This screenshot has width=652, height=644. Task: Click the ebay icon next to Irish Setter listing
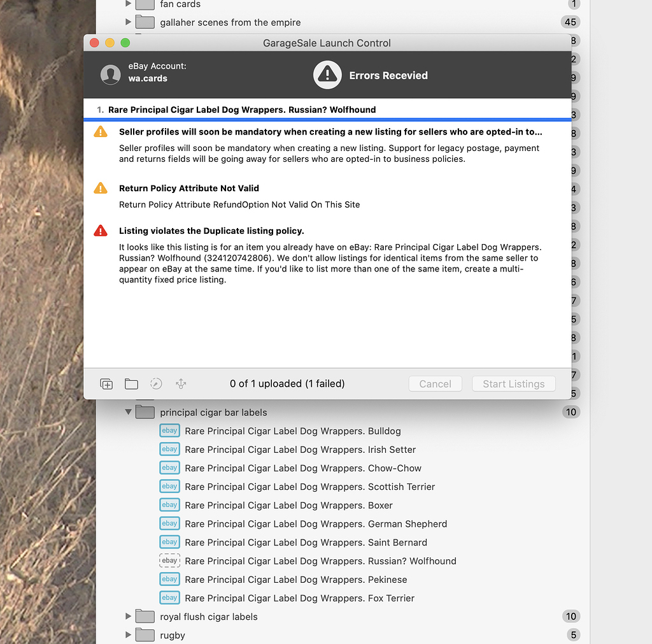pos(169,449)
